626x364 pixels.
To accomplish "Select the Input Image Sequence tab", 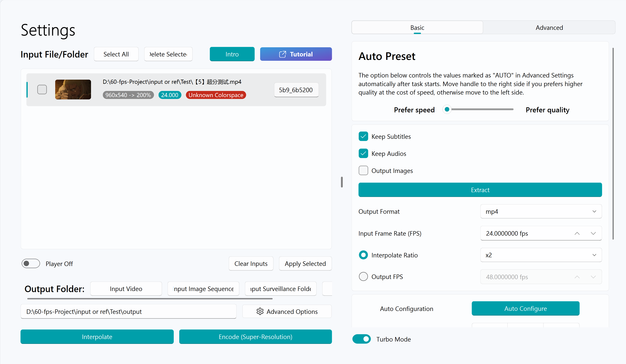I will point(204,289).
